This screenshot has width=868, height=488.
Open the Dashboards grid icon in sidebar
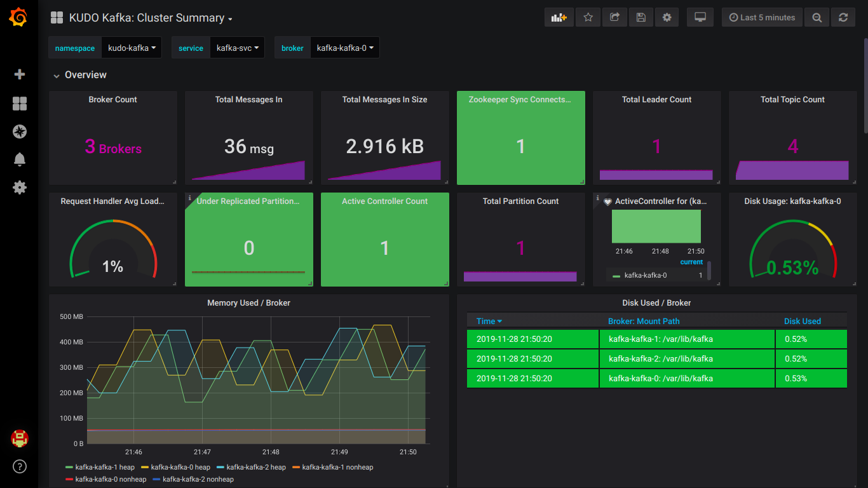pyautogui.click(x=20, y=104)
